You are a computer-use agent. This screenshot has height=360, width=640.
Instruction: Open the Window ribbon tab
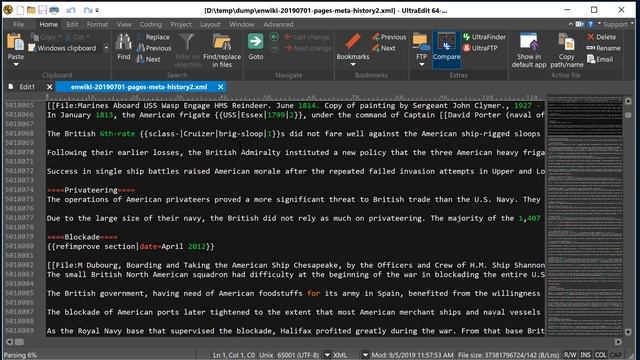242,24
